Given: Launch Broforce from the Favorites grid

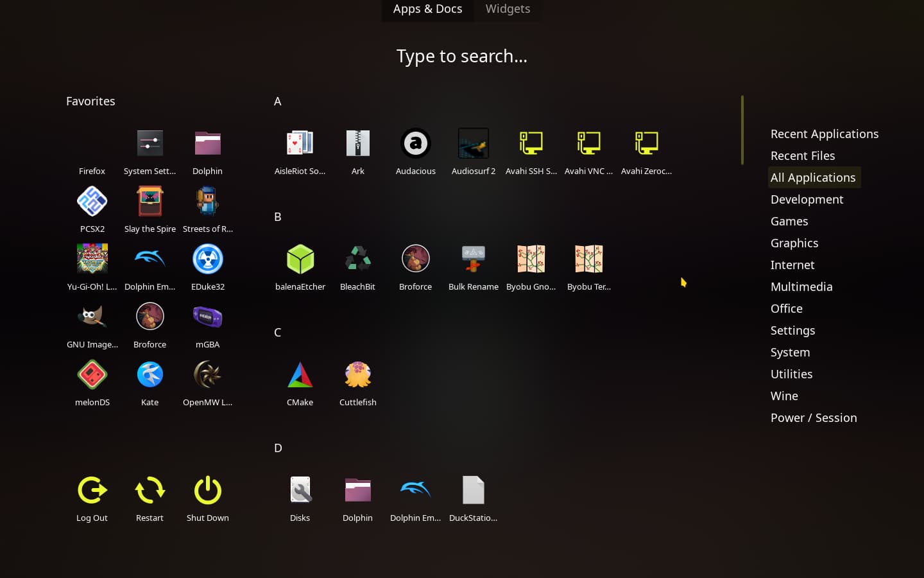Looking at the screenshot, I should [x=150, y=326].
